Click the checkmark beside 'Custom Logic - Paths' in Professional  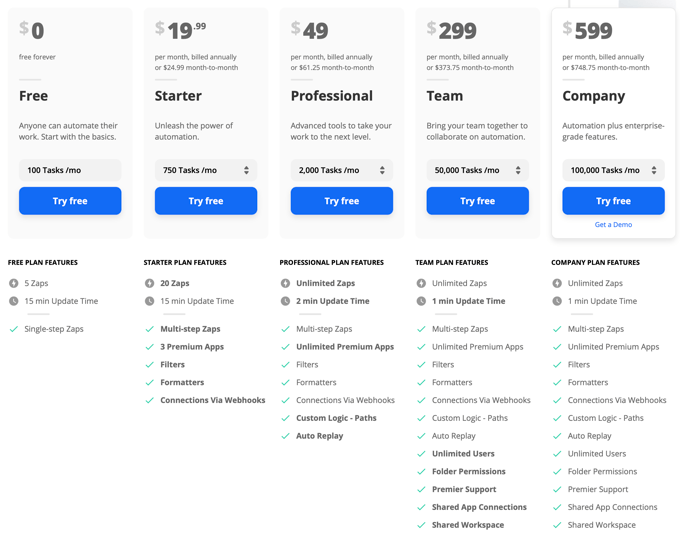tap(285, 418)
